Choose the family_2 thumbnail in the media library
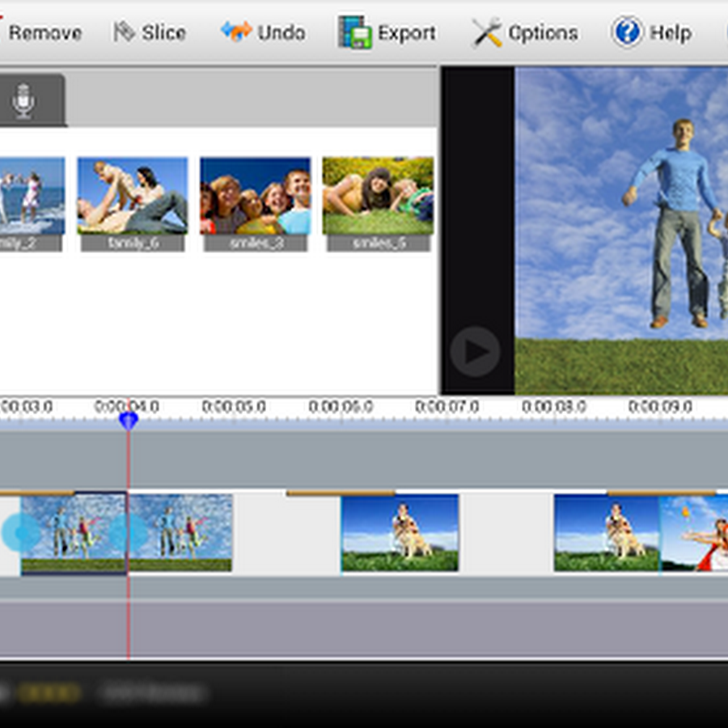Viewport: 728px width, 728px height. click(32, 197)
